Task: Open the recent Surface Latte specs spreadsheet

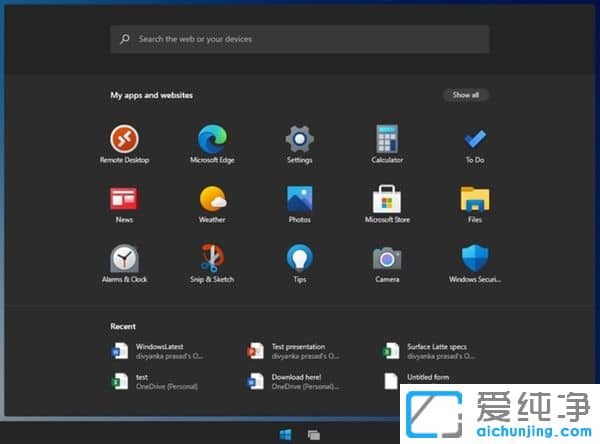Action: [429, 351]
